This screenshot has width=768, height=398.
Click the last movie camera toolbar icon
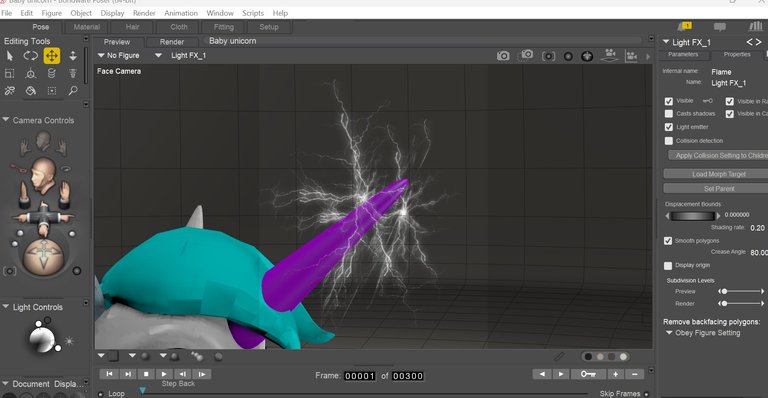click(x=632, y=56)
